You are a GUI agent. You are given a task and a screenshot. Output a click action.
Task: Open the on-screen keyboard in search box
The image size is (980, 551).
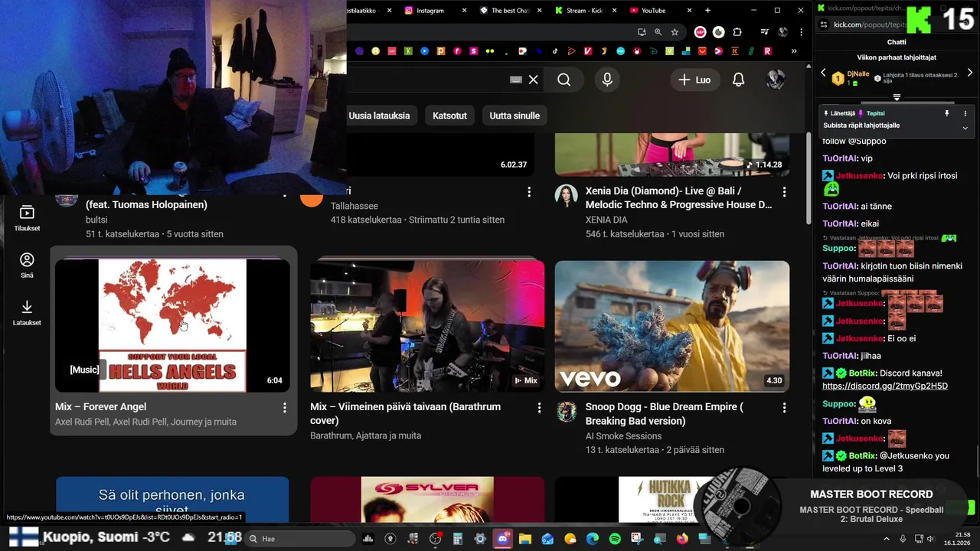pos(516,80)
